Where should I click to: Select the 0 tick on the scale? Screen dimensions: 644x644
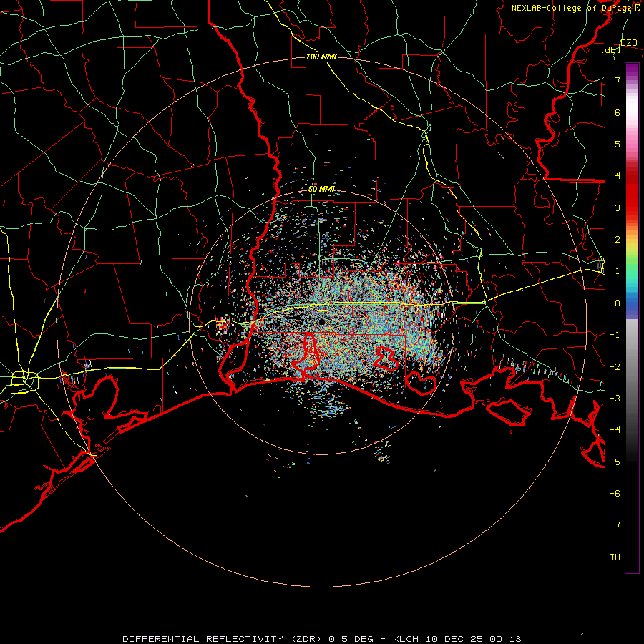(618, 303)
